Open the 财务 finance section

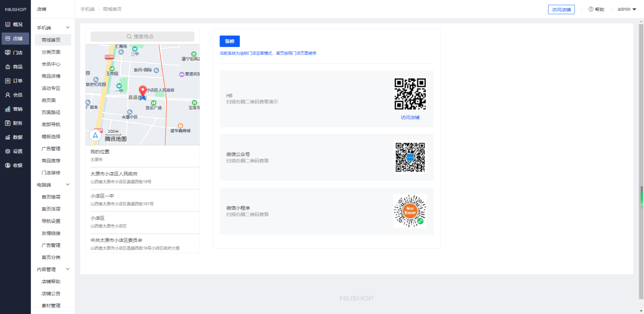(x=15, y=123)
